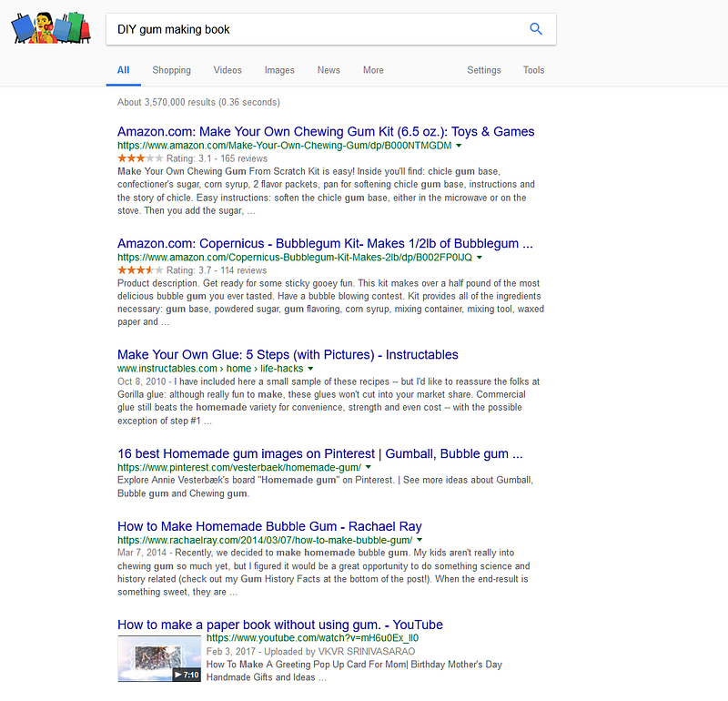
Task: Click the pinterest.com/vesterbaek/homemade-gum URL
Action: [x=239, y=467]
